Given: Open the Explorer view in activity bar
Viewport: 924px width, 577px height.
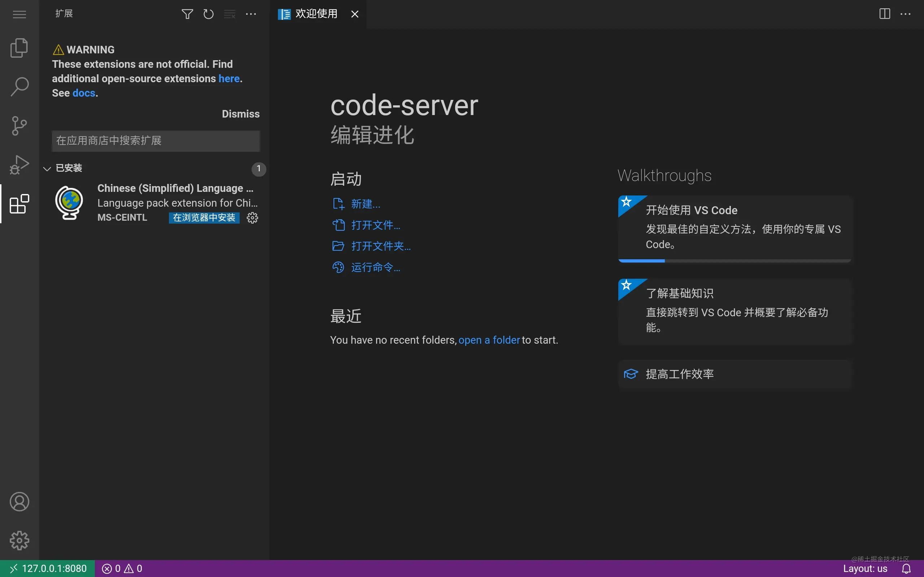Looking at the screenshot, I should (19, 48).
